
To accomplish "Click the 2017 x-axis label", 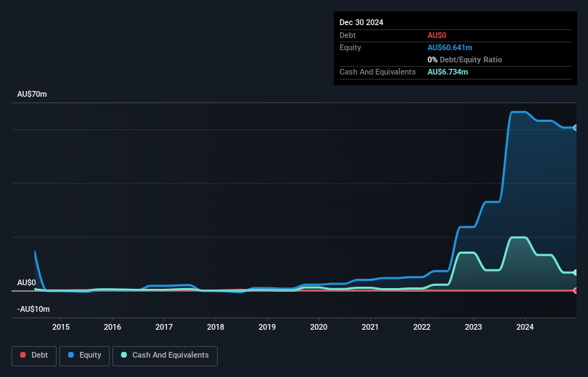I will 164,327.
